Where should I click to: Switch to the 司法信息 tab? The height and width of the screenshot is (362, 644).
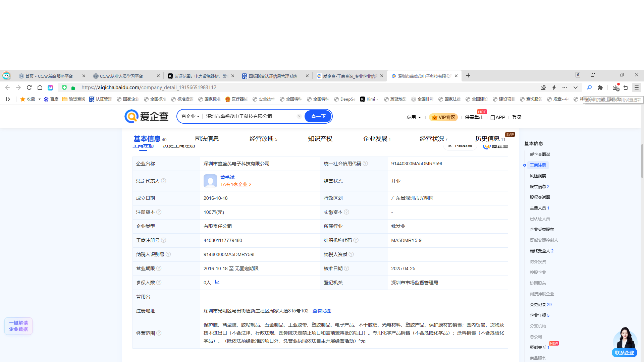pos(207,139)
